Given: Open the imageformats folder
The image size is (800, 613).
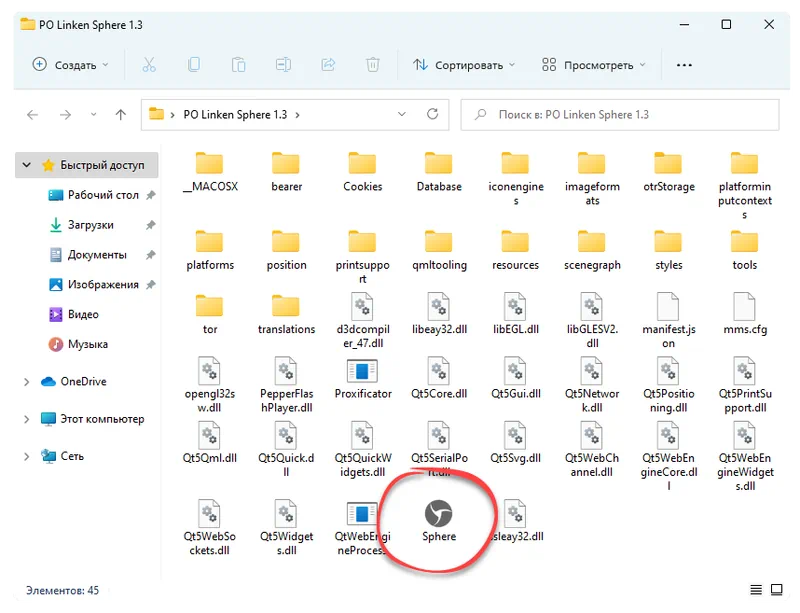Looking at the screenshot, I should (592, 179).
